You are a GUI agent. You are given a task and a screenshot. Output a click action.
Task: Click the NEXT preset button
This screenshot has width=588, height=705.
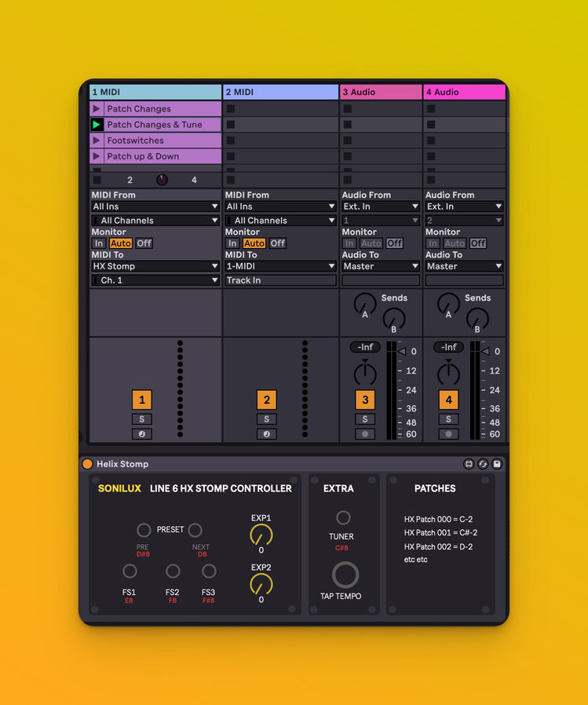[x=195, y=530]
